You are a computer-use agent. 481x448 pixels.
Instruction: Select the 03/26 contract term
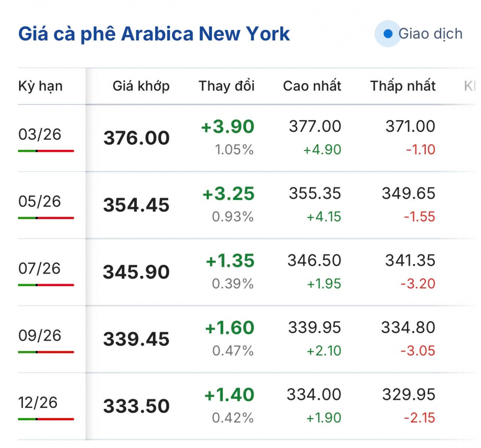[x=40, y=135]
